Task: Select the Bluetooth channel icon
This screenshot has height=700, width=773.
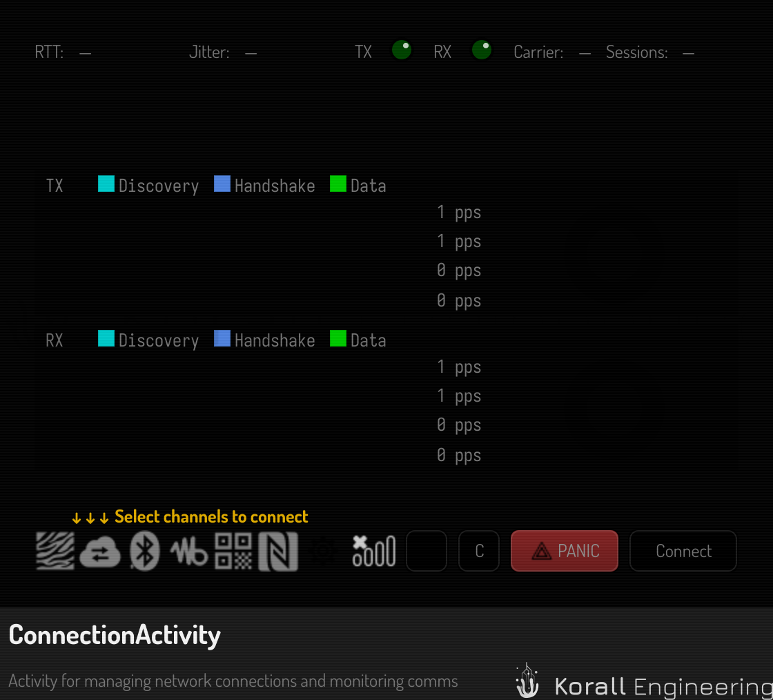Action: 144,551
